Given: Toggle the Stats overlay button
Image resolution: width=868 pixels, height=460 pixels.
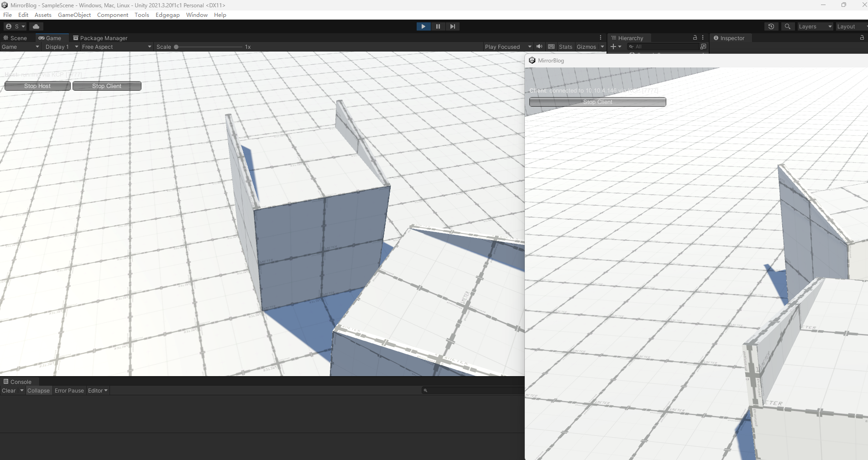Looking at the screenshot, I should tap(565, 47).
